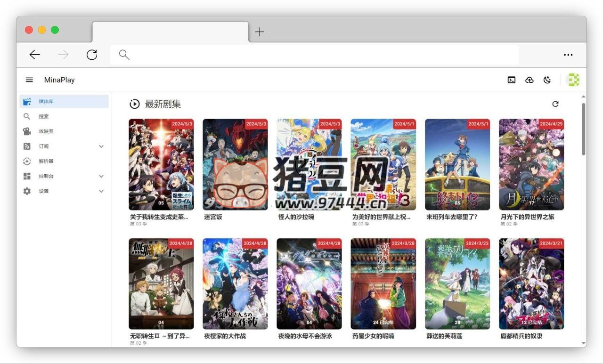
Task: Go back with the browser back arrow
Action: 34,55
